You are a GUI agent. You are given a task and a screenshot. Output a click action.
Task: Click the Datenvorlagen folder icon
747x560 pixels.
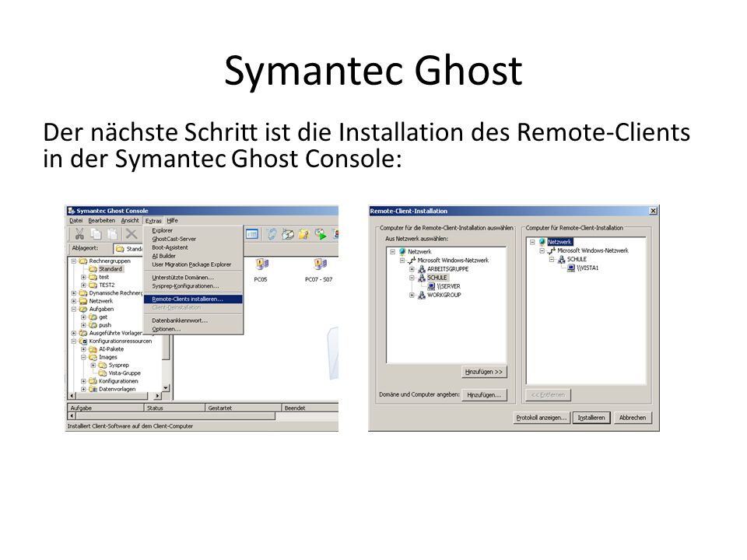(x=93, y=389)
